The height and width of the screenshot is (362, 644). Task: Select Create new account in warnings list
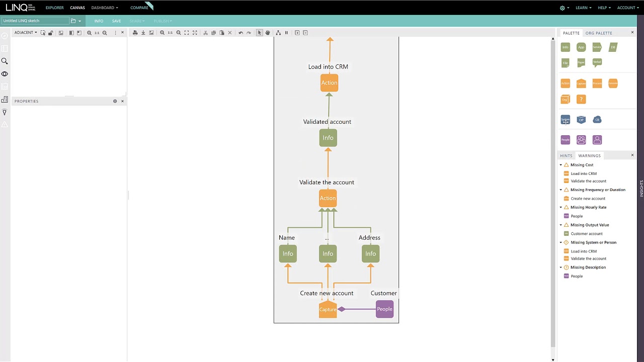click(x=588, y=199)
